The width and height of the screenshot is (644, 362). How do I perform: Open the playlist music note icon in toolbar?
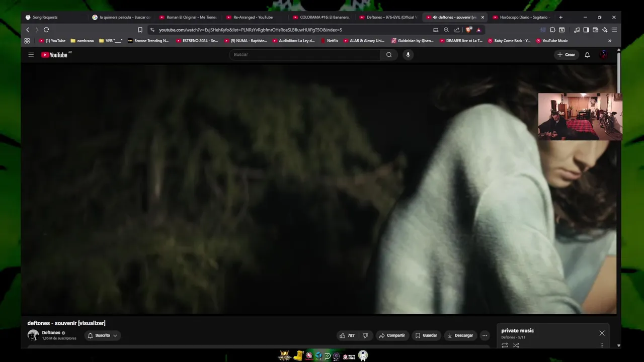click(577, 30)
